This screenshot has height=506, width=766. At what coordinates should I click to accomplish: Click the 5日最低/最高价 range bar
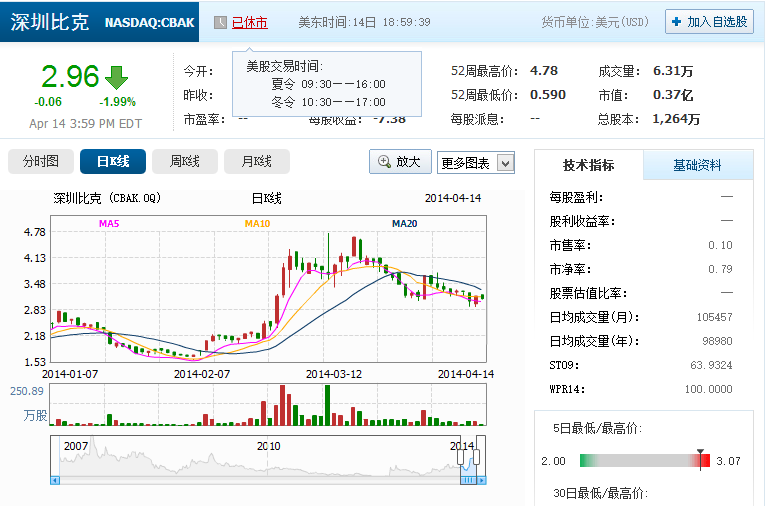[640, 460]
